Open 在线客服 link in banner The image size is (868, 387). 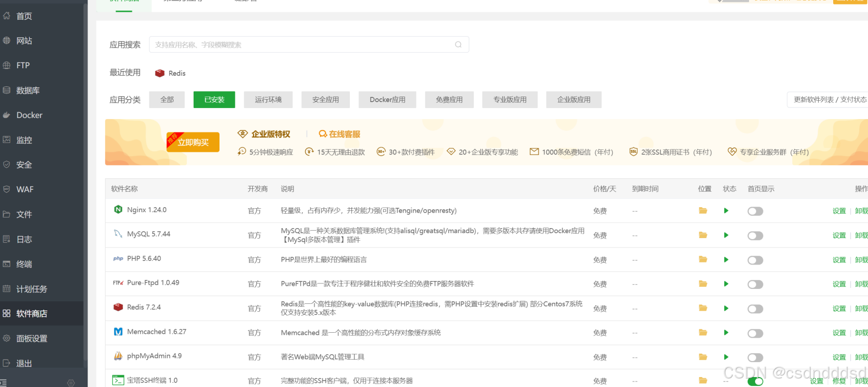[339, 134]
